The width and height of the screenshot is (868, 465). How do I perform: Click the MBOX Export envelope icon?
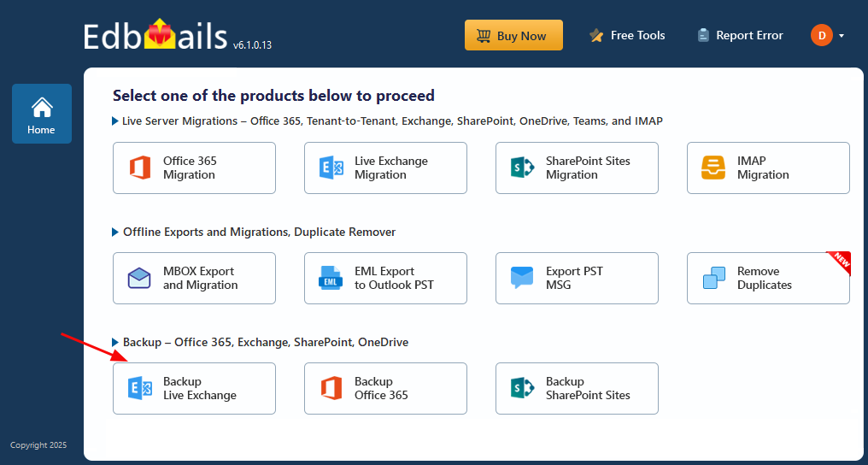tap(139, 278)
